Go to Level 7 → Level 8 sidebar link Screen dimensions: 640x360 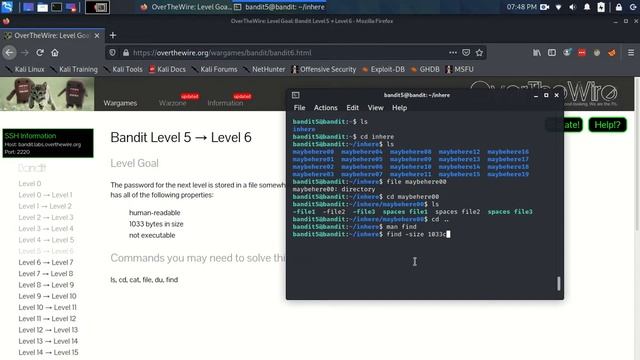46,273
